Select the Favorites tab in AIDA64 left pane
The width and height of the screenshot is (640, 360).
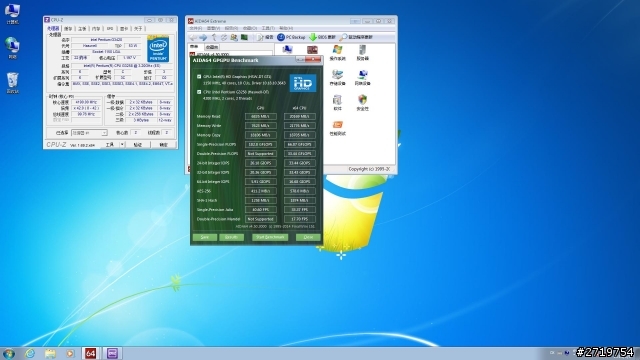[x=211, y=47]
